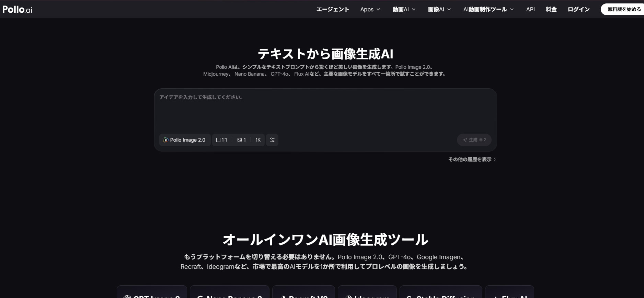Select the 1:1 aspect ratio option
Viewport: 644px width, 298px height.
tap(221, 140)
